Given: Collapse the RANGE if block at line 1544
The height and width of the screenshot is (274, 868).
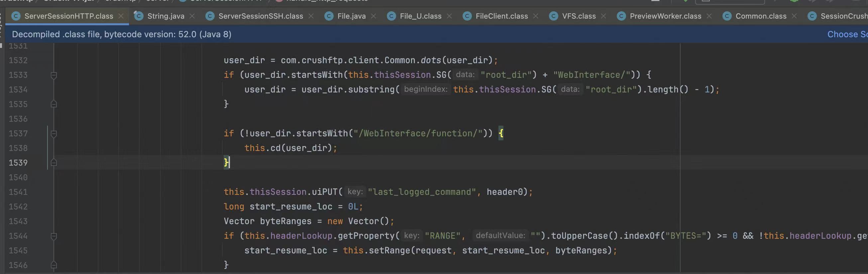Looking at the screenshot, I should coord(54,236).
